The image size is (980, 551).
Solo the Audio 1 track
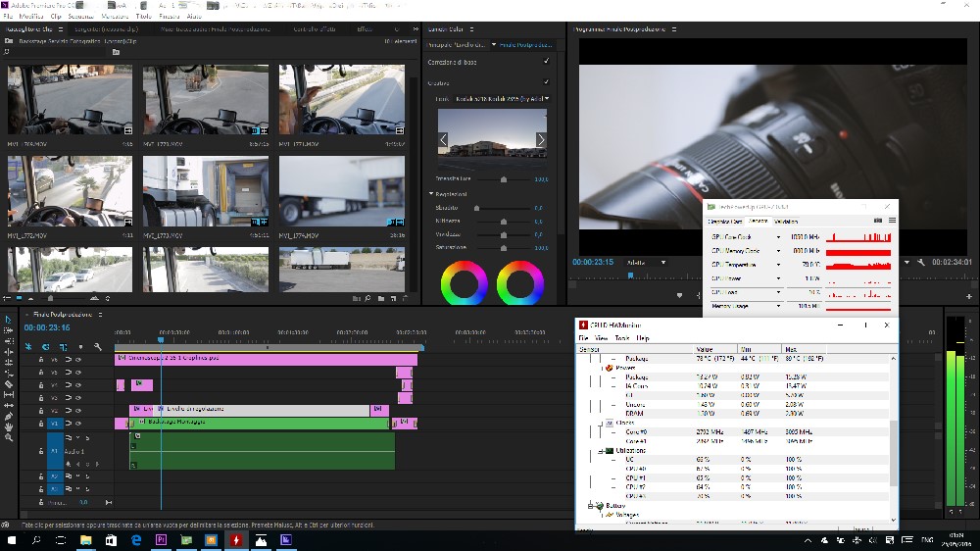tap(87, 438)
